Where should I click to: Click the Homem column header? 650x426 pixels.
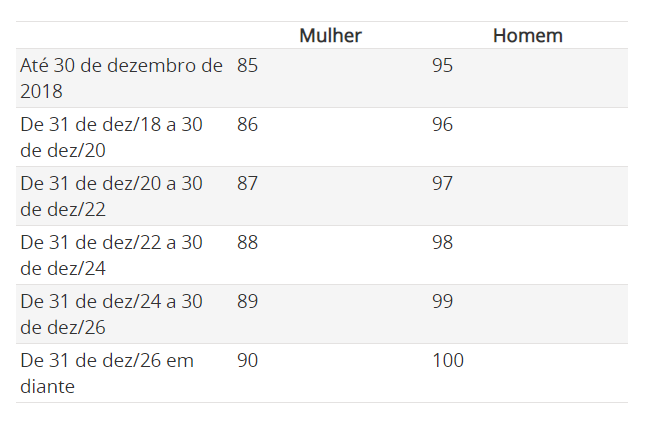point(528,36)
